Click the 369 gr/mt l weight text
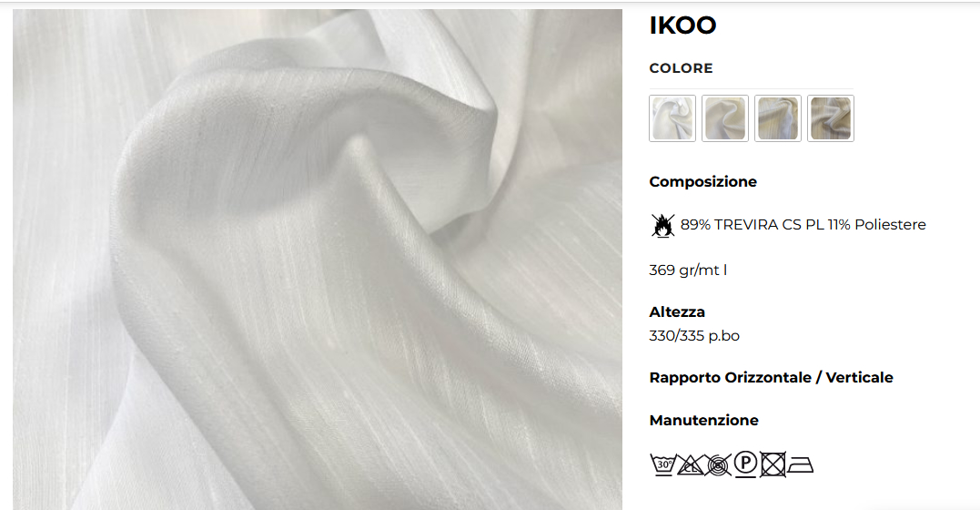Viewport: 980px width, 510px height. click(x=688, y=270)
